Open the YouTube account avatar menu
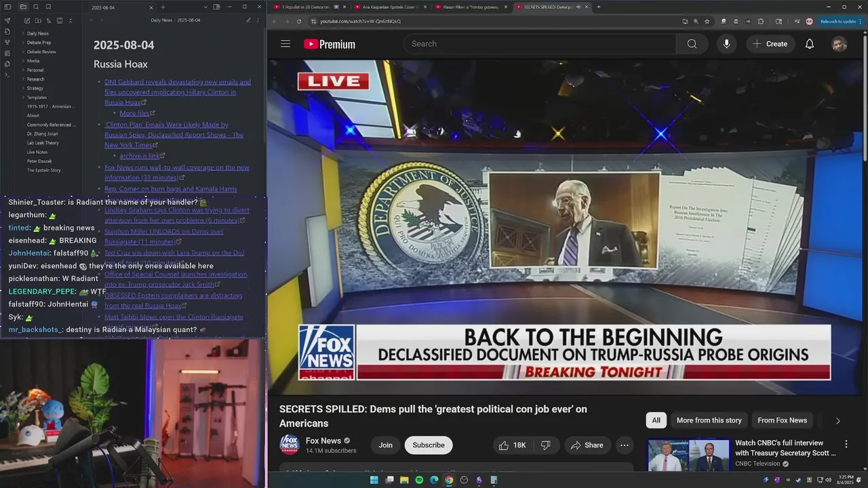This screenshot has width=868, height=488. point(839,44)
